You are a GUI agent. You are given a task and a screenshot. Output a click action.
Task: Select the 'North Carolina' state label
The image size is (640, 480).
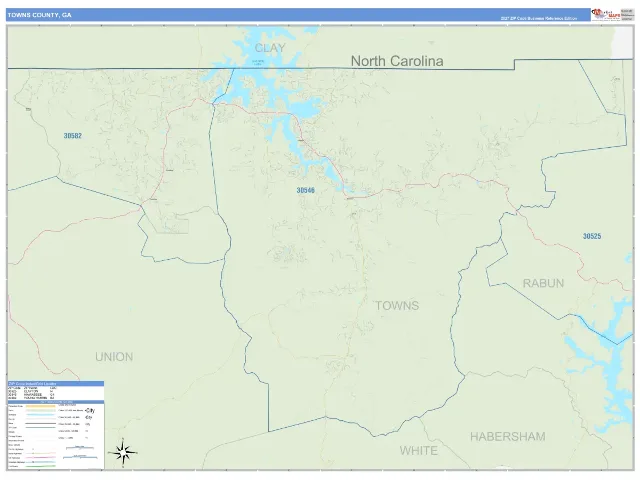point(397,61)
